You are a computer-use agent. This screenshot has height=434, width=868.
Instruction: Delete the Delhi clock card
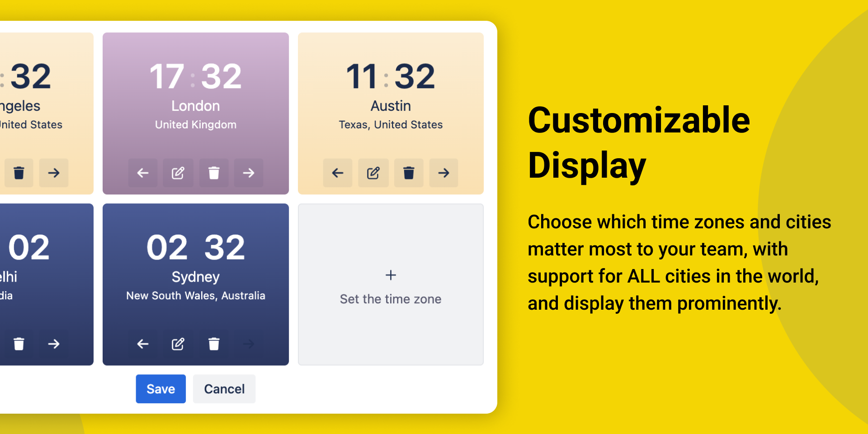pyautogui.click(x=19, y=344)
